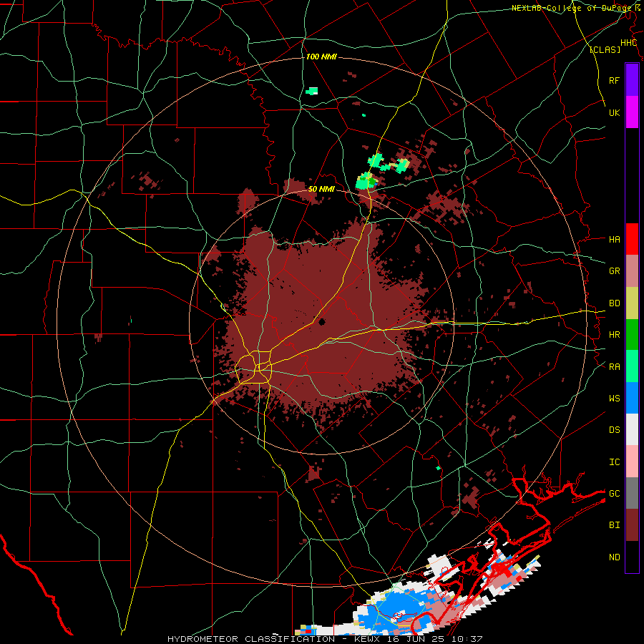Click the RA legend label

[x=614, y=367]
